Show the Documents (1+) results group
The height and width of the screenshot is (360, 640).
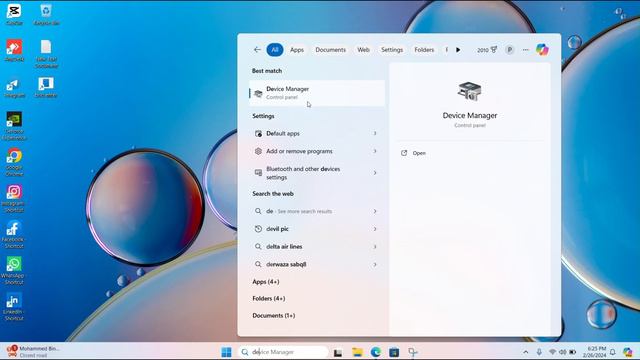click(x=273, y=316)
